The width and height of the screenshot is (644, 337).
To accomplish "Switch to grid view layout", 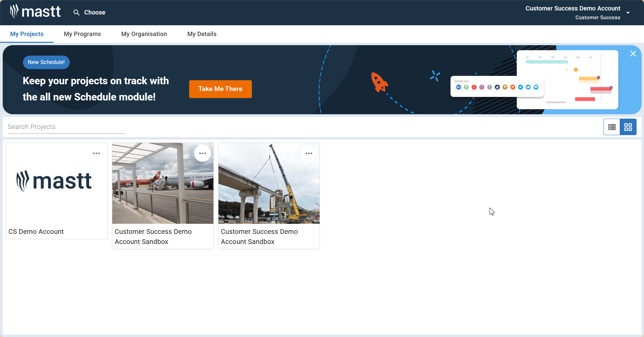I will (x=628, y=127).
